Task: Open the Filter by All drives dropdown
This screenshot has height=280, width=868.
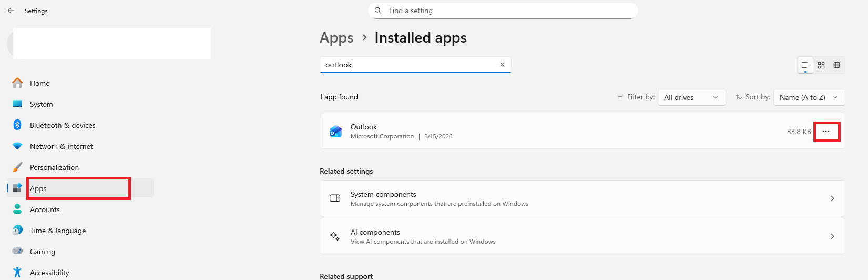Action: click(691, 97)
